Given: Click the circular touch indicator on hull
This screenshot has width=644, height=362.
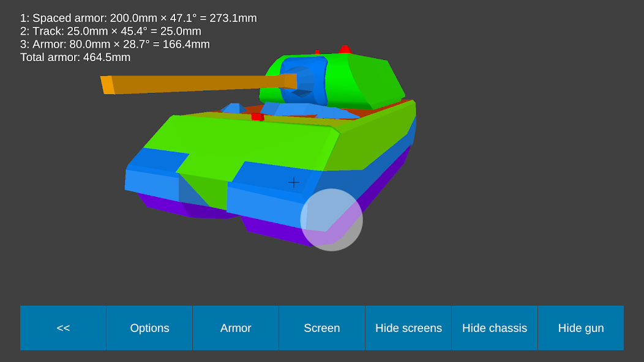Looking at the screenshot, I should point(332,220).
